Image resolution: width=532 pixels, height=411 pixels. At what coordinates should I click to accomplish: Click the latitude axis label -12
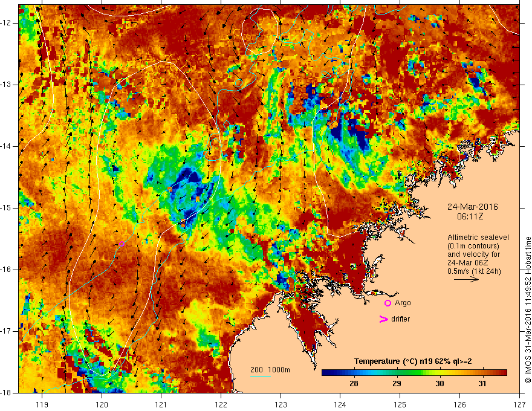6,23
